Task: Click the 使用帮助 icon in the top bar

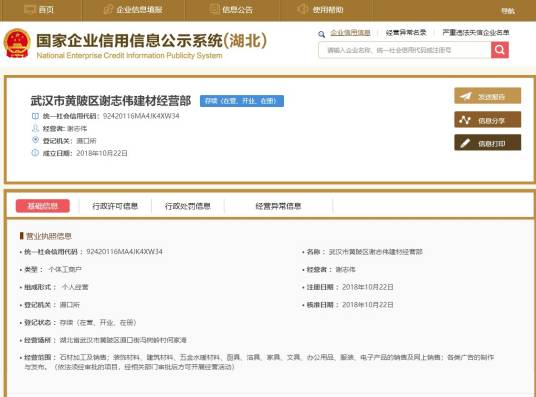Action: [303, 9]
